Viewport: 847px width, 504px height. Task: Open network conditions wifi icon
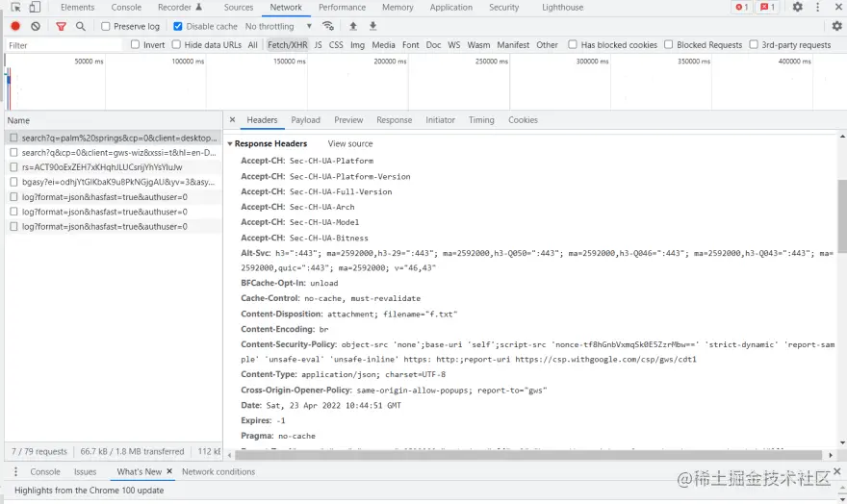(x=328, y=26)
